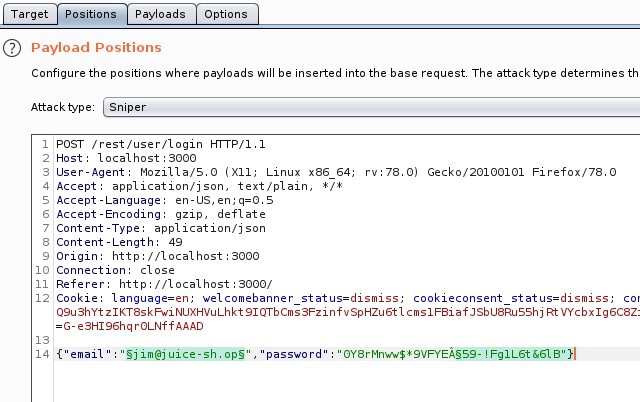The image size is (640, 402).
Task: Click the Origin: http://localhost:3000 line
Action: (158, 256)
